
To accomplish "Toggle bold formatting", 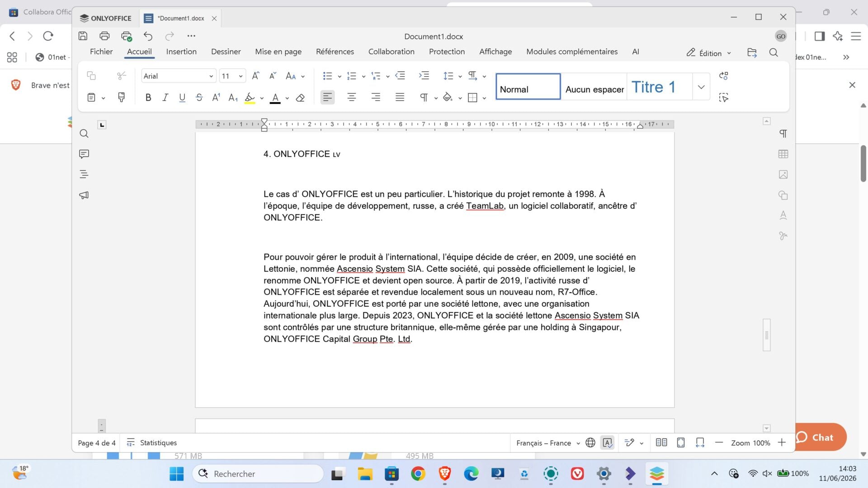I will pyautogui.click(x=148, y=97).
